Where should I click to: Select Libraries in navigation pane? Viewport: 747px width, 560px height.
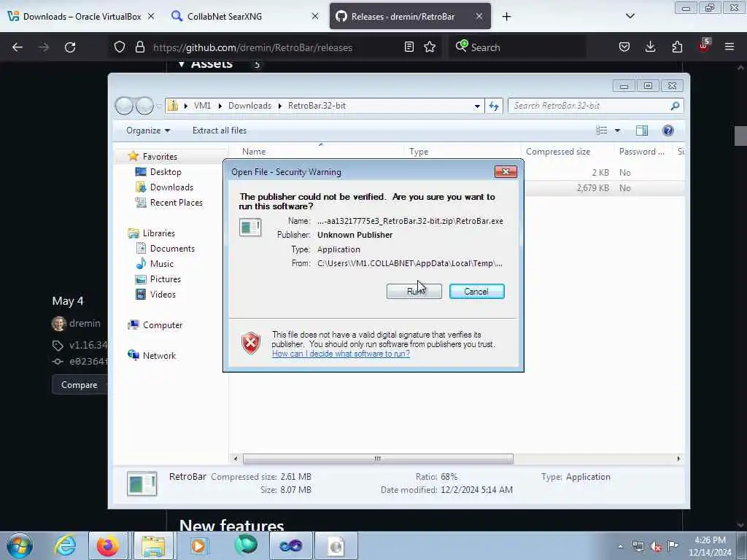(x=158, y=233)
